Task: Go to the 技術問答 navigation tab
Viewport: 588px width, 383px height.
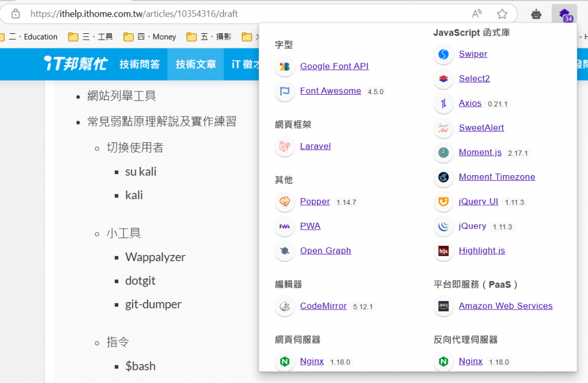Action: click(140, 64)
